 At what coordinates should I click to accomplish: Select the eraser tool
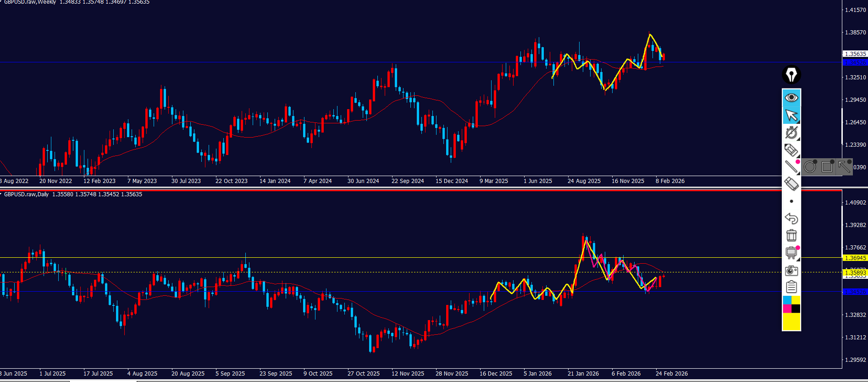coord(791,184)
